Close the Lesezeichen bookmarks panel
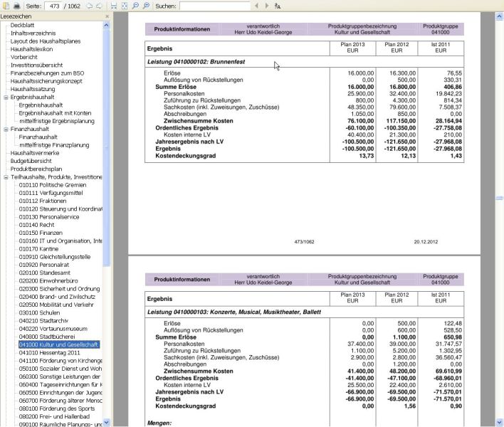This screenshot has height=427, width=504. (107, 16)
